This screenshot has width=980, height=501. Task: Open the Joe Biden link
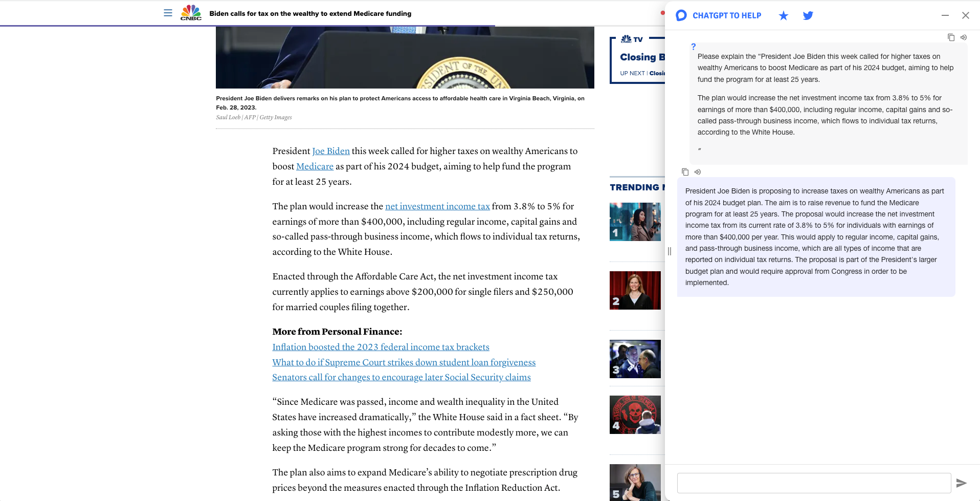pos(331,151)
